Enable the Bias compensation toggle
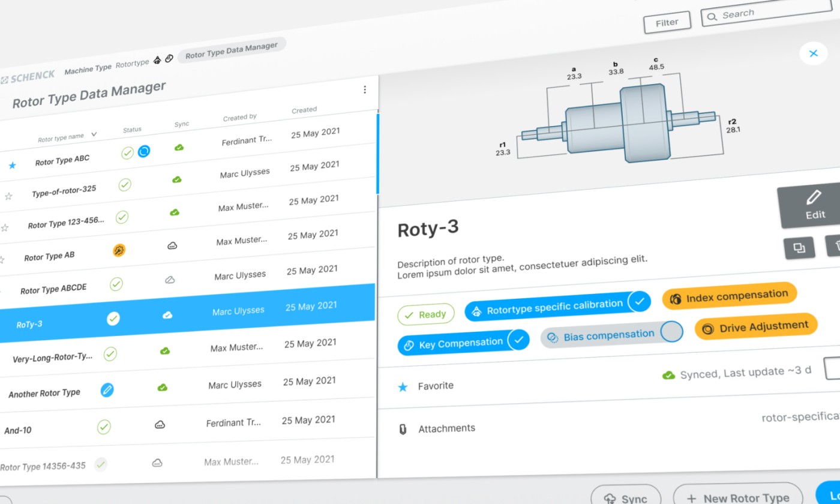Viewport: 840px width, 504px height. pos(671,332)
